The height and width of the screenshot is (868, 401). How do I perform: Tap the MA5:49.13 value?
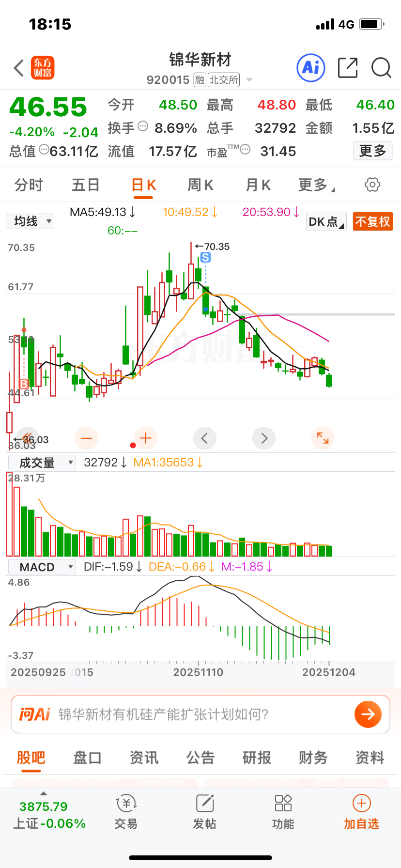point(103,212)
